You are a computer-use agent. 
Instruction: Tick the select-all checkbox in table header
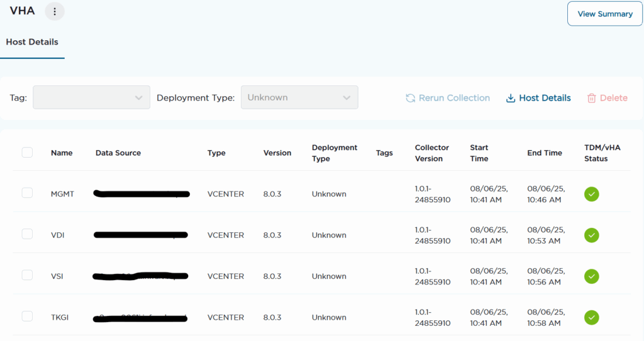[x=27, y=153]
